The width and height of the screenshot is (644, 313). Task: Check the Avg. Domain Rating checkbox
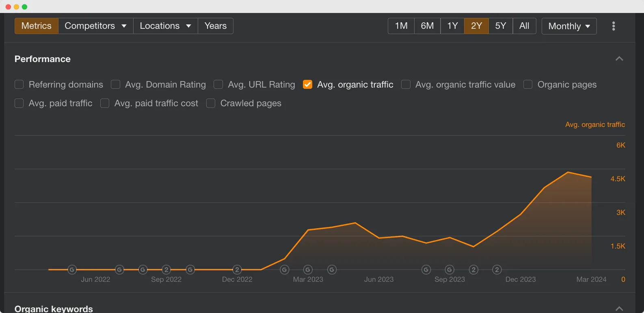(116, 84)
